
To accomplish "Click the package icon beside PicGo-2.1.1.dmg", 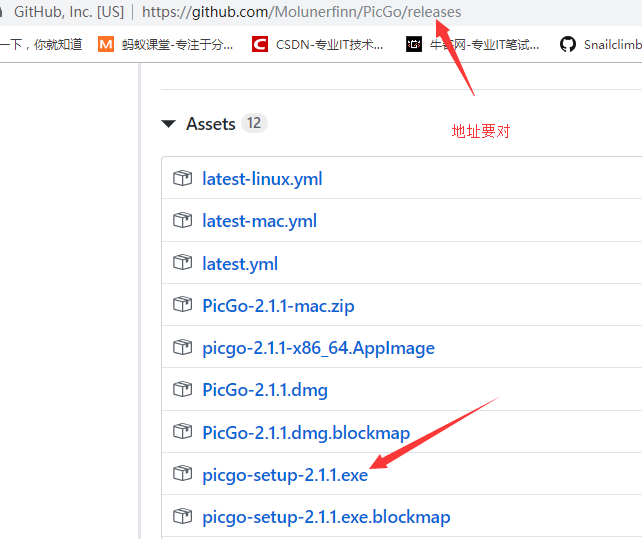I will click(x=182, y=390).
